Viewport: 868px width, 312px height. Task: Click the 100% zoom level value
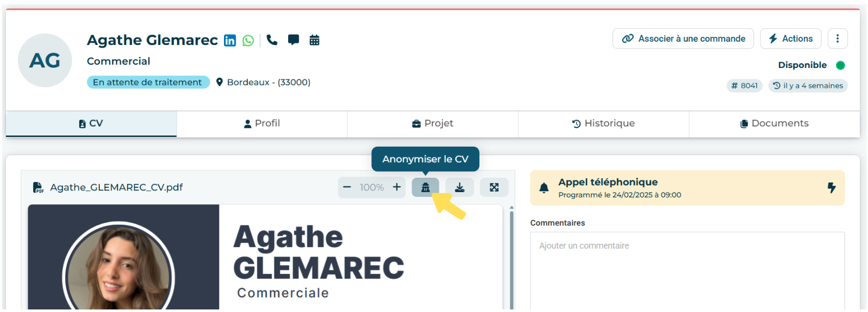(372, 187)
